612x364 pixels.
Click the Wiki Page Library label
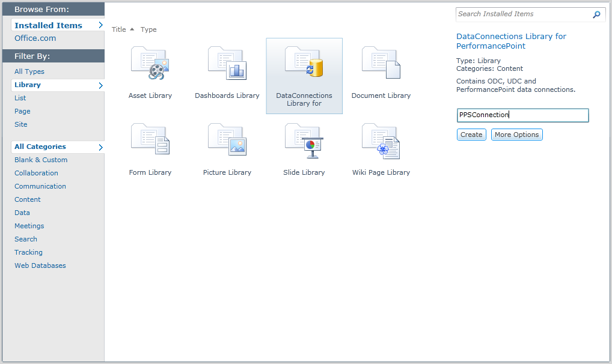coord(381,172)
